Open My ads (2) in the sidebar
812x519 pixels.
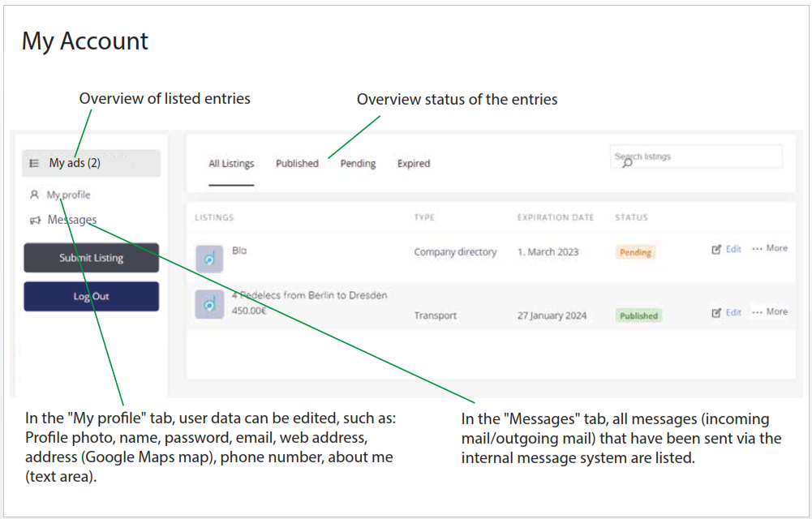pyautogui.click(x=91, y=163)
